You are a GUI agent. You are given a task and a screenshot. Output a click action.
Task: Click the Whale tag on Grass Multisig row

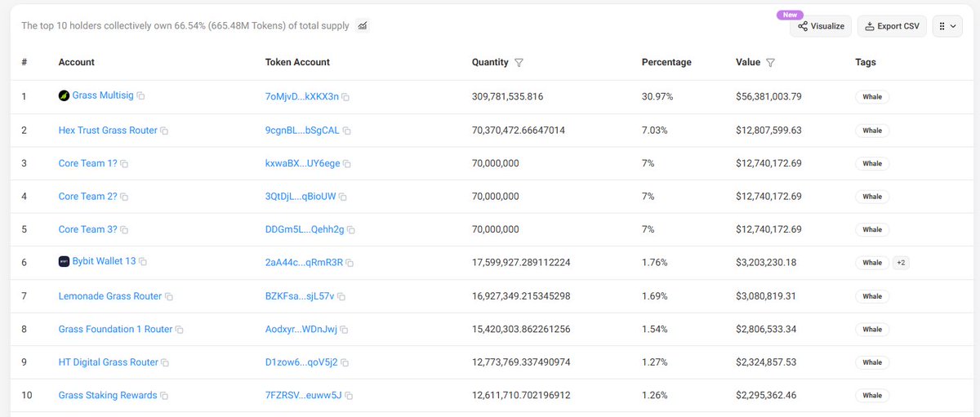click(x=872, y=96)
